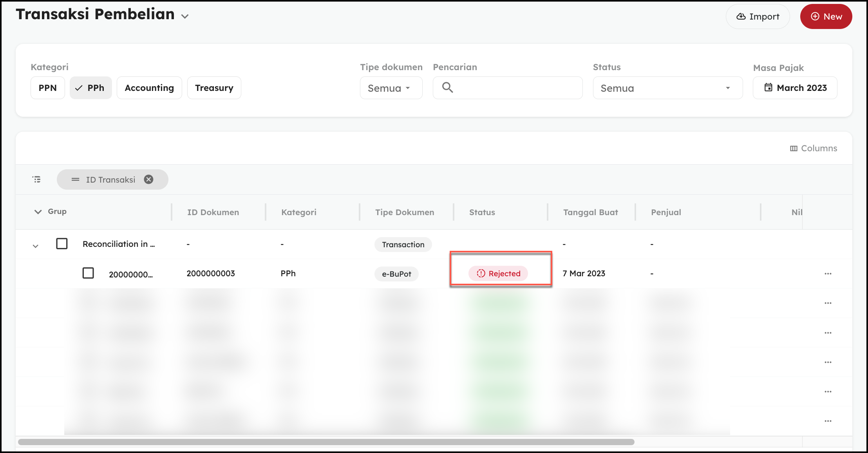Click document ID 2000000003 cell
Viewport: 868px width, 453px height.
[x=211, y=274]
